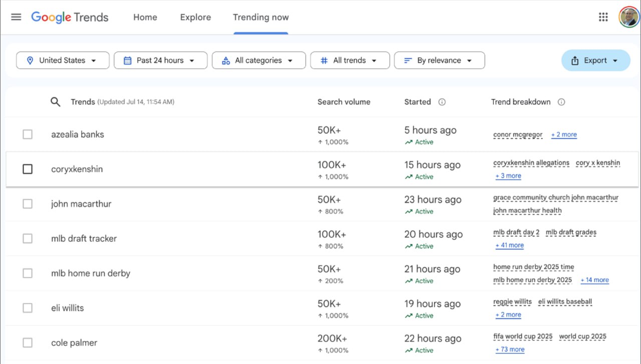Screen dimensions: 641x364
Task: Open the account profile picture
Action: [x=629, y=17]
